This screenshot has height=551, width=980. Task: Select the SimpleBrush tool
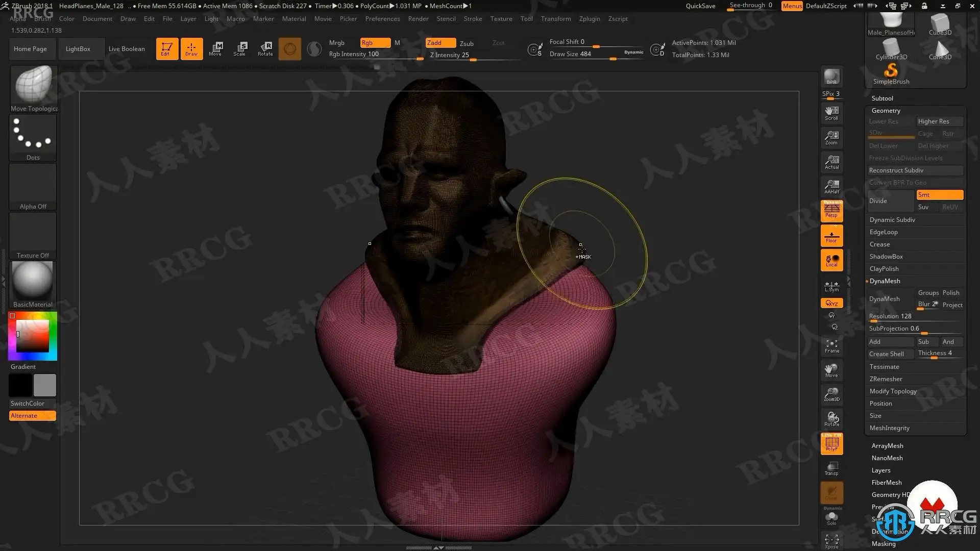[891, 74]
